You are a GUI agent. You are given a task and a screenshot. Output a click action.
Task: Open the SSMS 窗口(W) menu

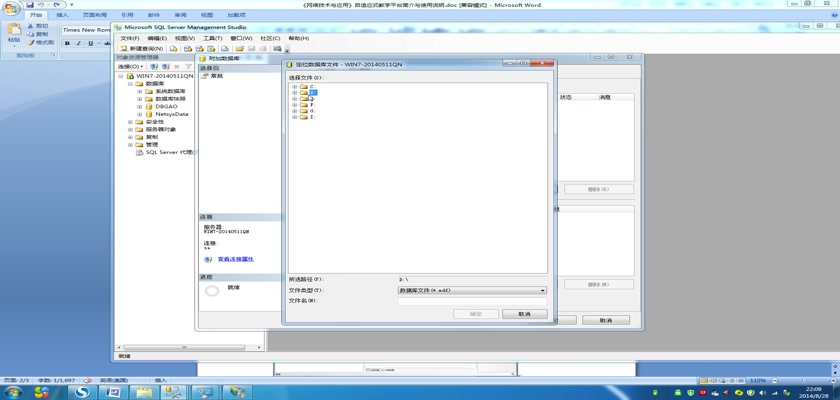[241, 39]
